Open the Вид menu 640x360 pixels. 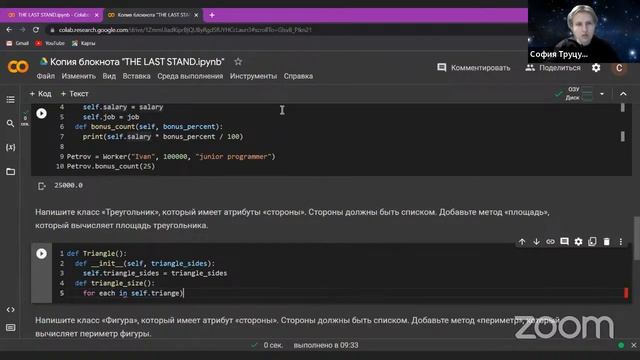[109, 76]
